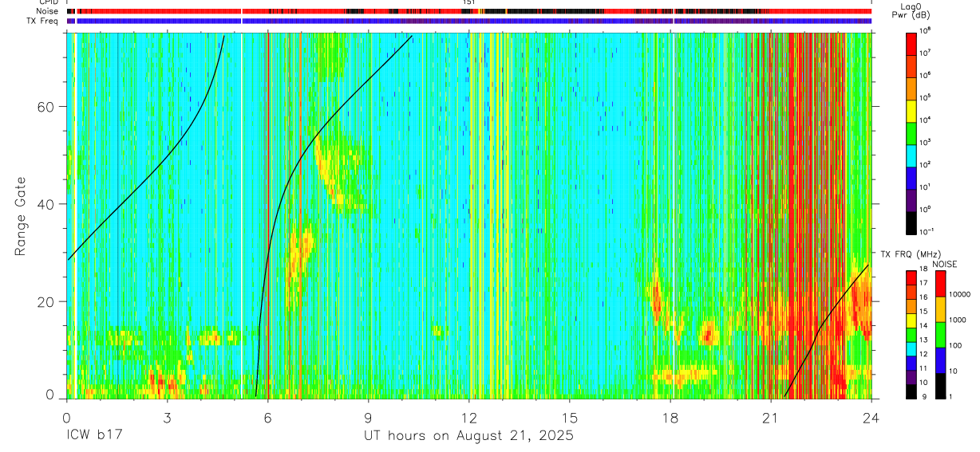
Task: Click the 24 hour tick label on the UT axis
Action: tap(871, 418)
